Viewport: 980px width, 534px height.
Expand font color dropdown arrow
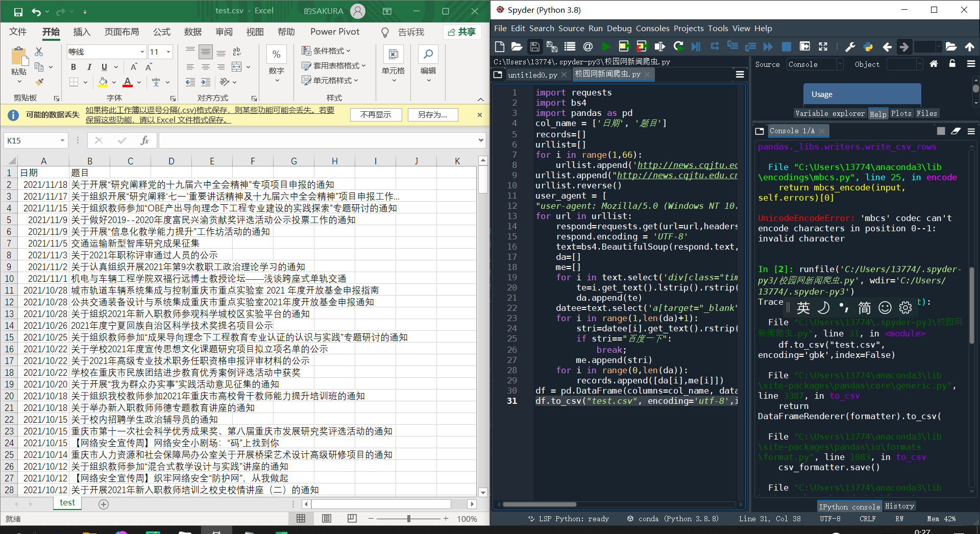point(139,82)
